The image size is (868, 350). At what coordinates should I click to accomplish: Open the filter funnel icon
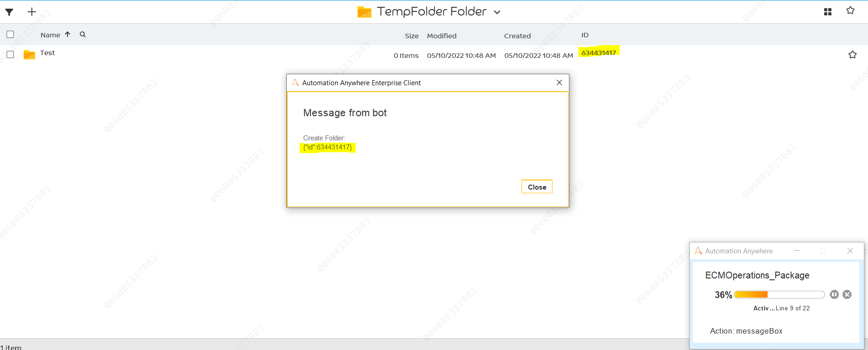(9, 12)
